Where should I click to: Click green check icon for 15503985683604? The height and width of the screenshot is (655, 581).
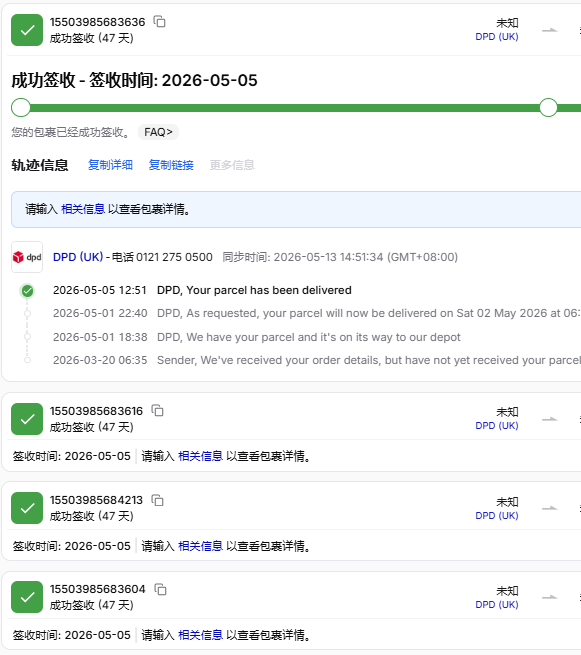(27, 597)
